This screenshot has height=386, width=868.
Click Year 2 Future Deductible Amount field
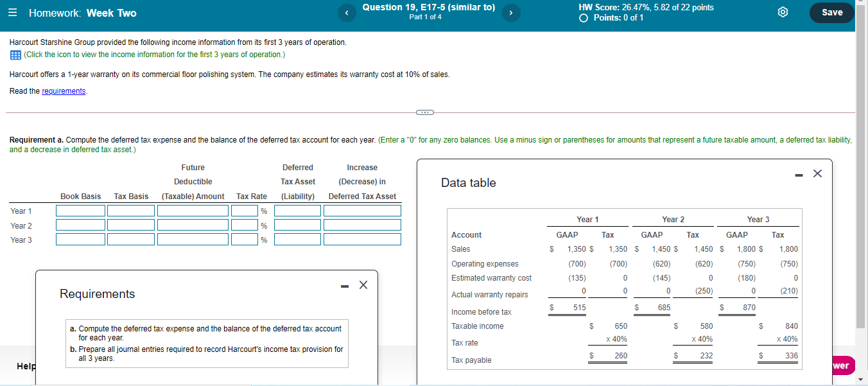[x=193, y=225]
